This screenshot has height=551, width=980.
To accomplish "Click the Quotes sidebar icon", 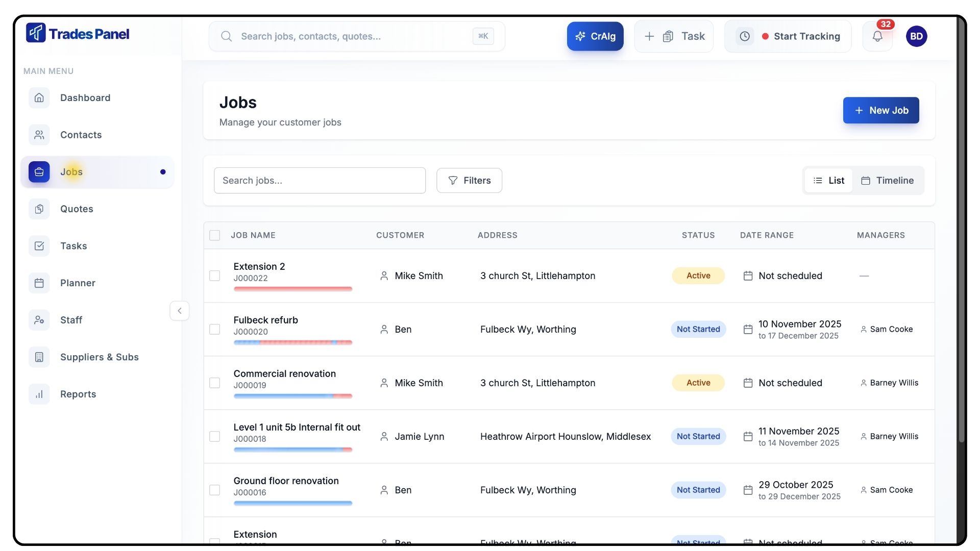I will pos(39,209).
